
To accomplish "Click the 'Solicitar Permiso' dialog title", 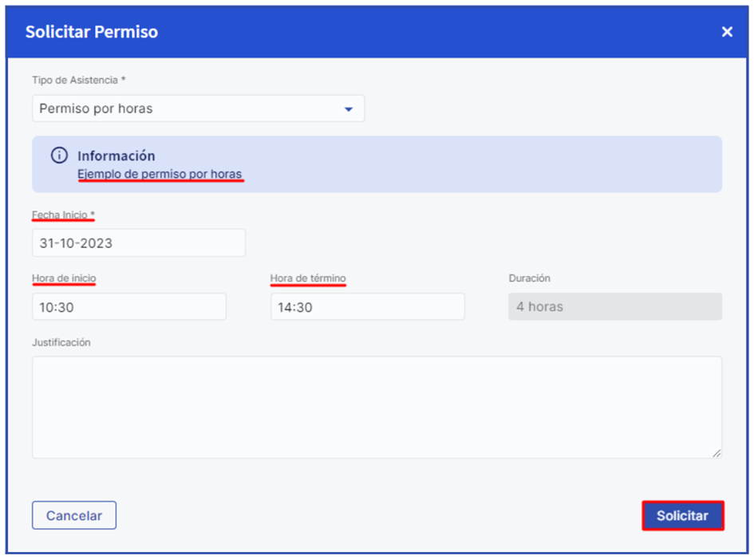I will coord(92,32).
